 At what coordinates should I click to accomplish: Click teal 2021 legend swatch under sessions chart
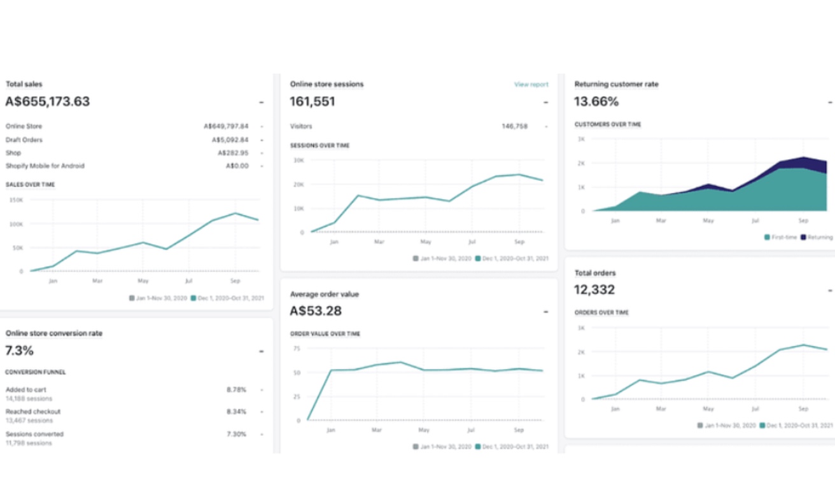pyautogui.click(x=477, y=258)
